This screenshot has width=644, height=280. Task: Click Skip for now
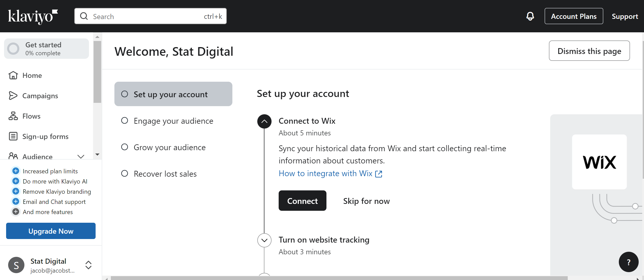366,201
